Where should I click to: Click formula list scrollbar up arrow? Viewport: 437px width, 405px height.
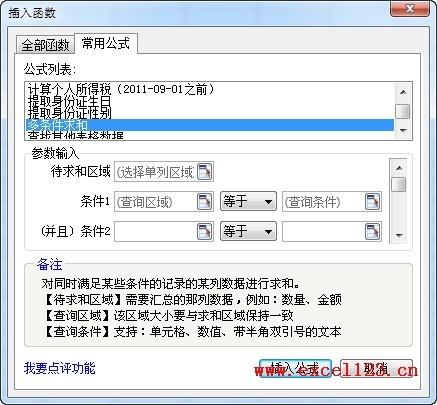(x=403, y=92)
